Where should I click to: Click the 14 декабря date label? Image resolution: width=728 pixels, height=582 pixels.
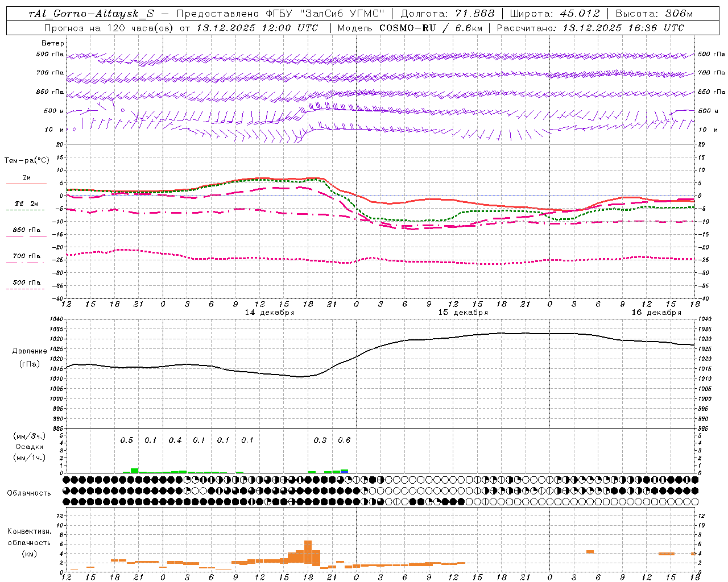pos(270,313)
